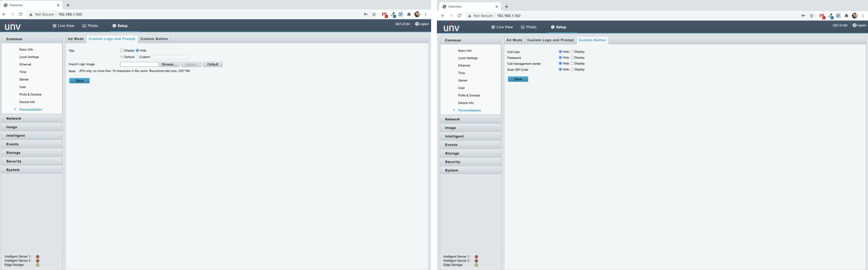The image size is (868, 270).
Task: Collapse Common section in Custom Button window
Action: [x=470, y=40]
